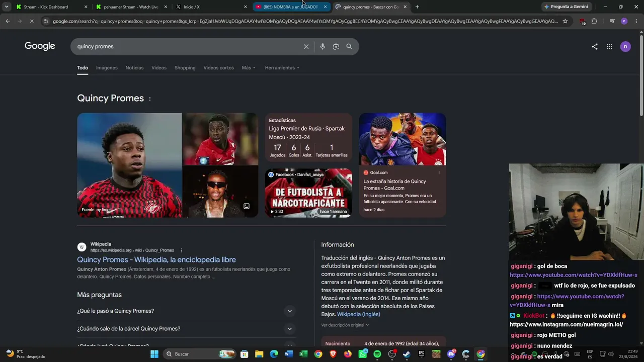Open options for the Wikipedia result
The image size is (644, 362).
[x=182, y=250]
